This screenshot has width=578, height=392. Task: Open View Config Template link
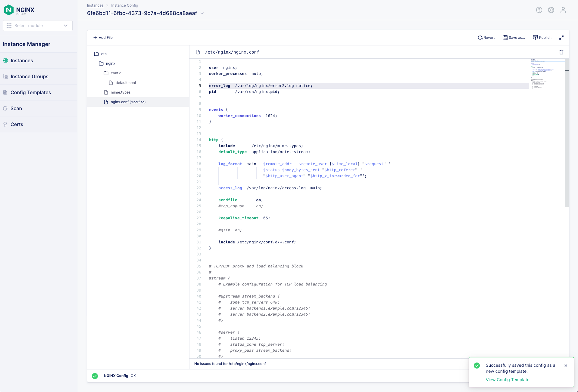coord(508,380)
